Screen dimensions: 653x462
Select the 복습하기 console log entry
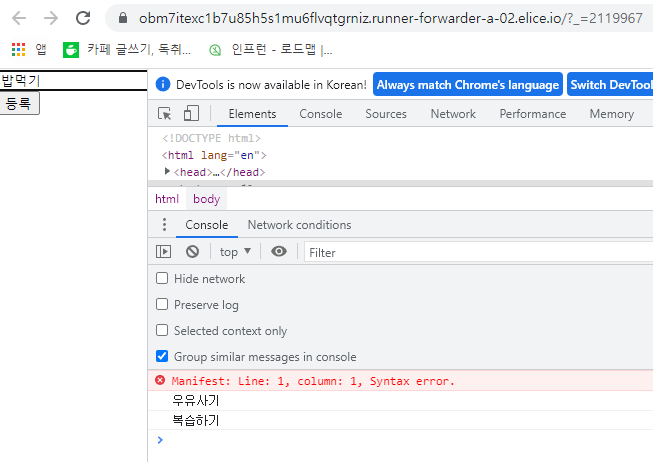click(x=195, y=420)
